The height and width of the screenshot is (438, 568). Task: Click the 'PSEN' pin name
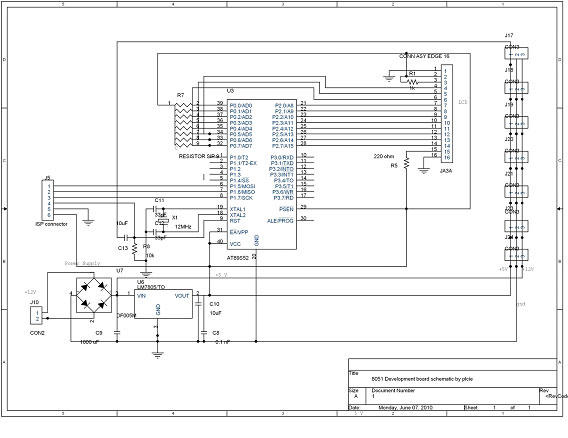286,209
